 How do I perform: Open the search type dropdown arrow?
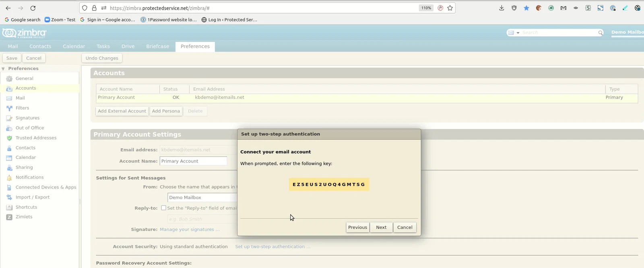coord(518,33)
